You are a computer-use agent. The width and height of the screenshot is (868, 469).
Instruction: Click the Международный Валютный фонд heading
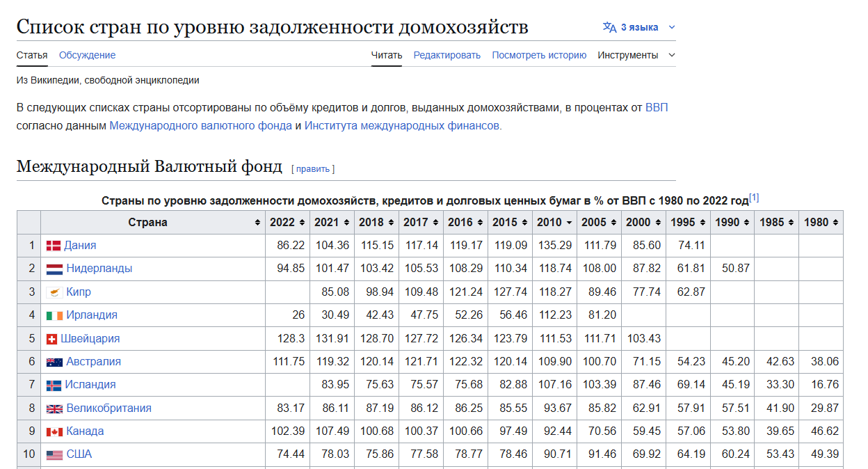coord(150,167)
